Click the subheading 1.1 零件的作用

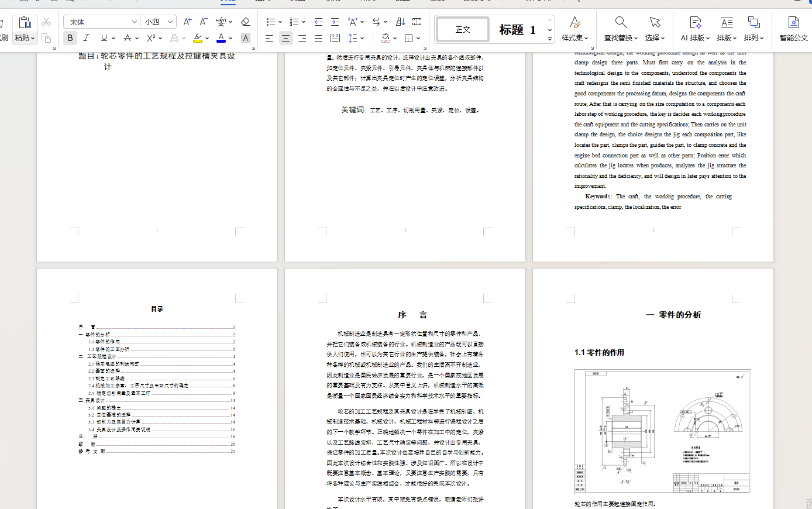pyautogui.click(x=599, y=352)
